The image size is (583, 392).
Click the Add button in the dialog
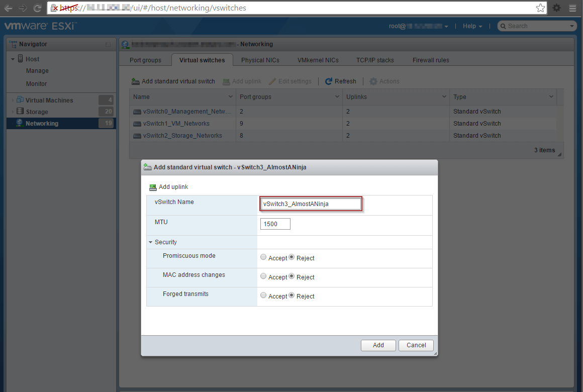pos(378,345)
